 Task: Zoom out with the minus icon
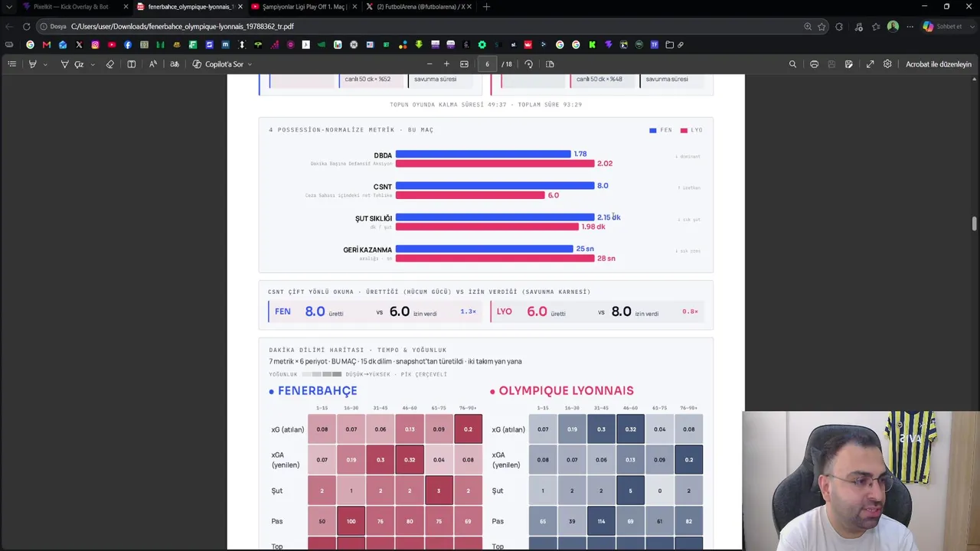tap(430, 64)
